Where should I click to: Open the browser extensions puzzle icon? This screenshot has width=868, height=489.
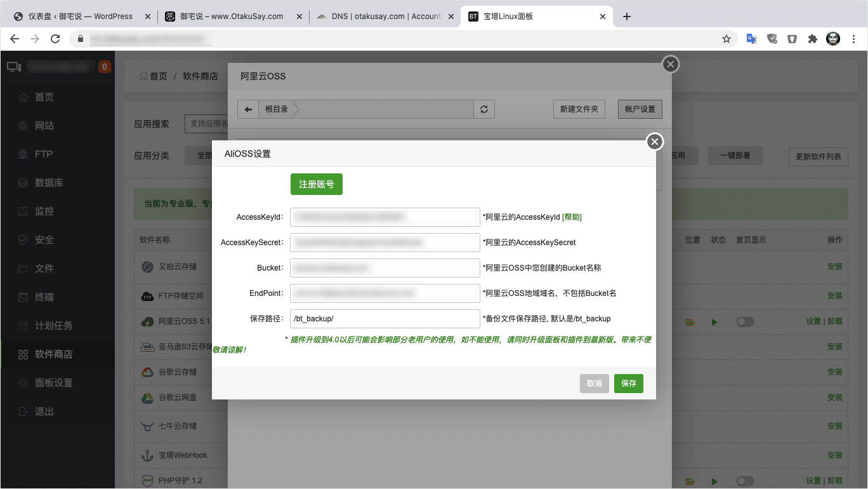812,39
